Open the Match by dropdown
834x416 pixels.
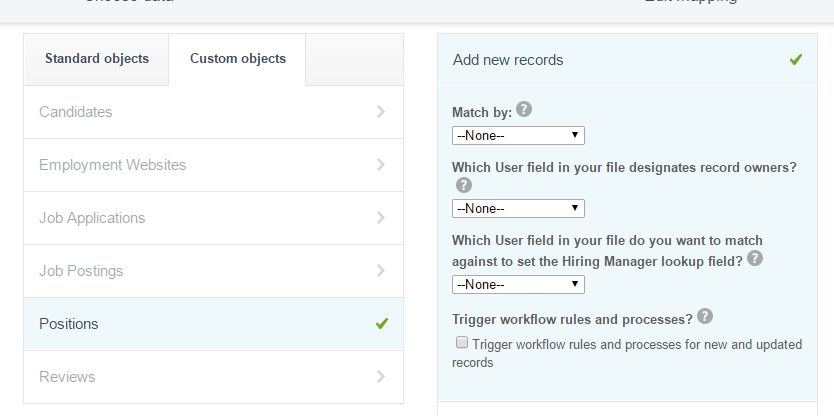[518, 135]
